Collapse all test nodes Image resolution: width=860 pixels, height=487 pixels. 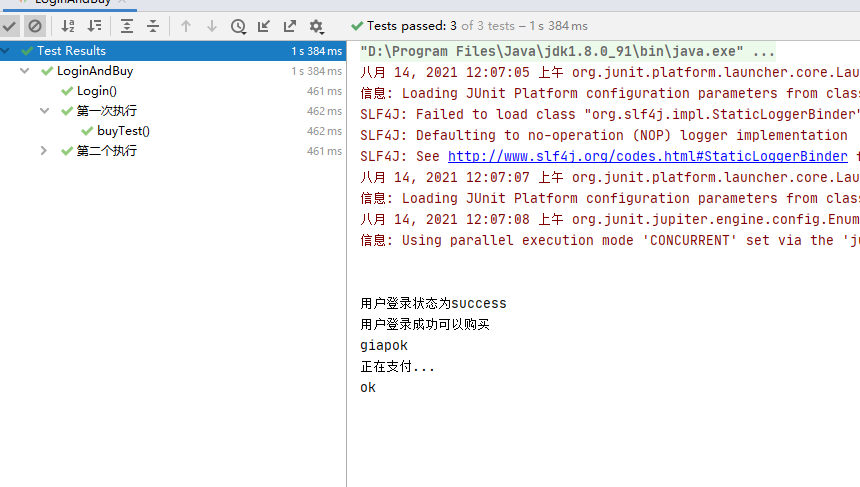click(x=153, y=26)
